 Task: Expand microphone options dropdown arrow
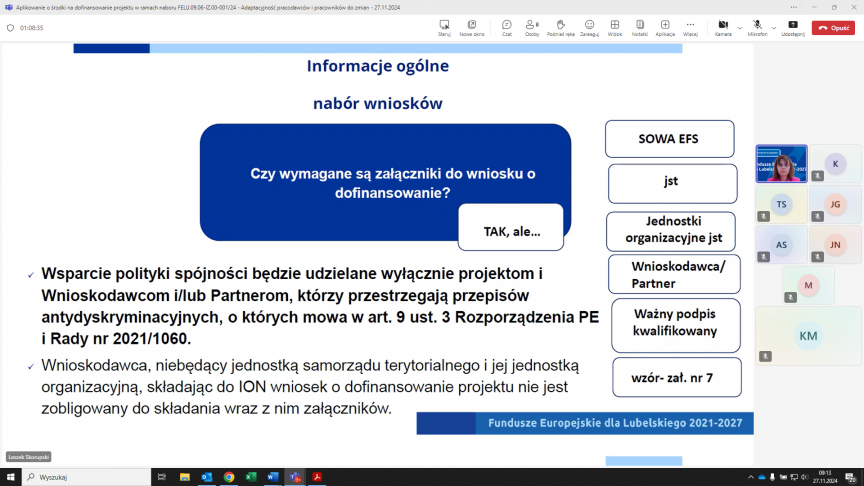click(x=774, y=28)
